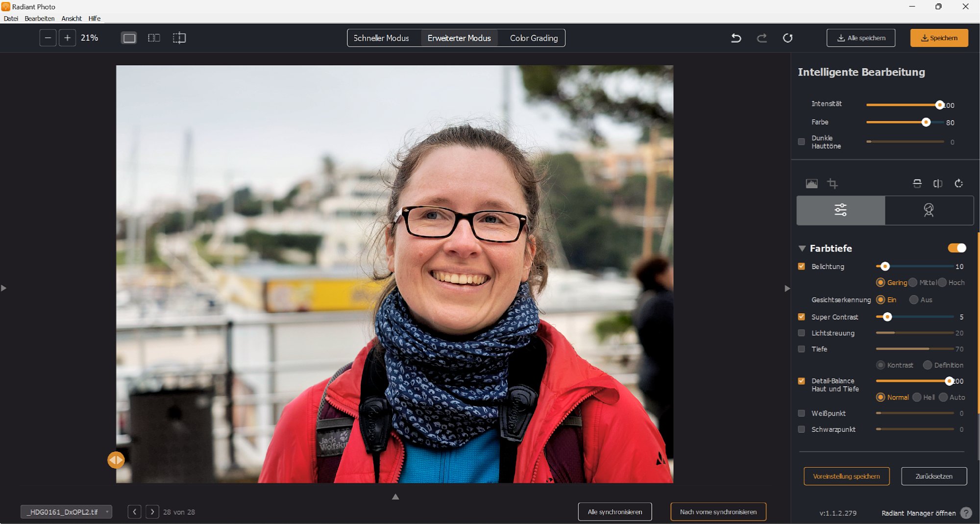This screenshot has height=524, width=980.
Task: Enable the Lichtstreuung checkbox
Action: [802, 333]
